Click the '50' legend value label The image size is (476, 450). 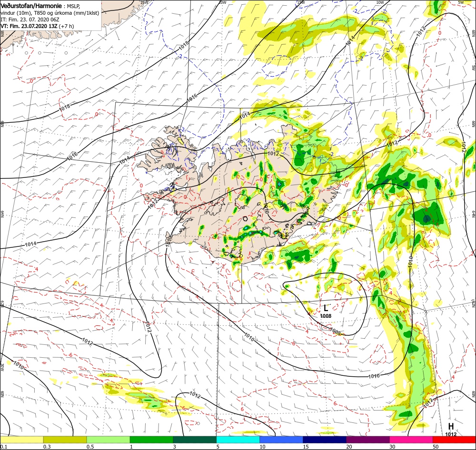point(436,447)
